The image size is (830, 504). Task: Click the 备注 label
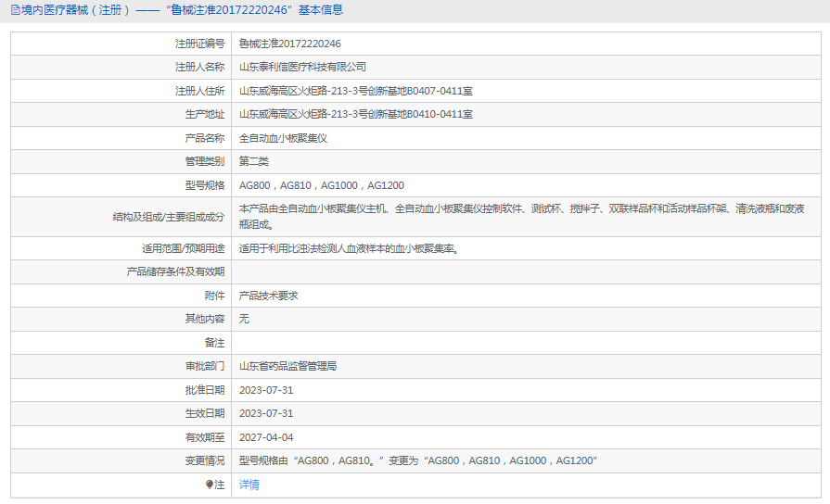214,343
